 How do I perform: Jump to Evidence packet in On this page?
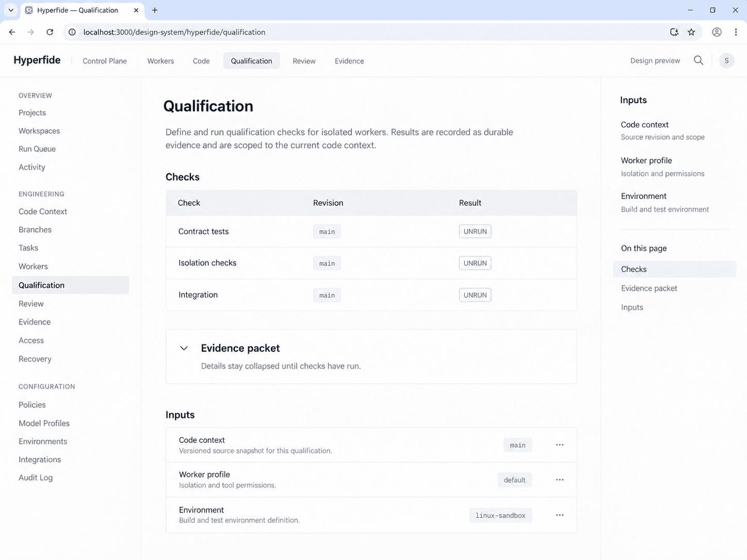click(x=649, y=288)
